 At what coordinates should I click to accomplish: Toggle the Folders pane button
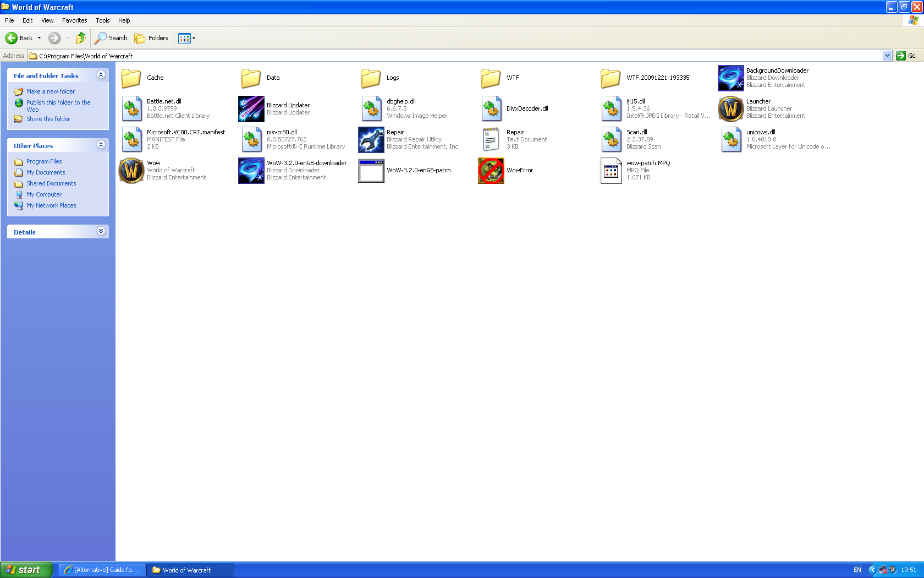[x=151, y=38]
